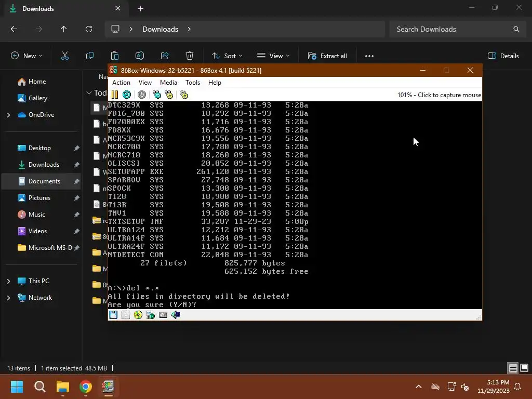Click Downloads in the address bar
532x399 pixels.
pos(160,29)
